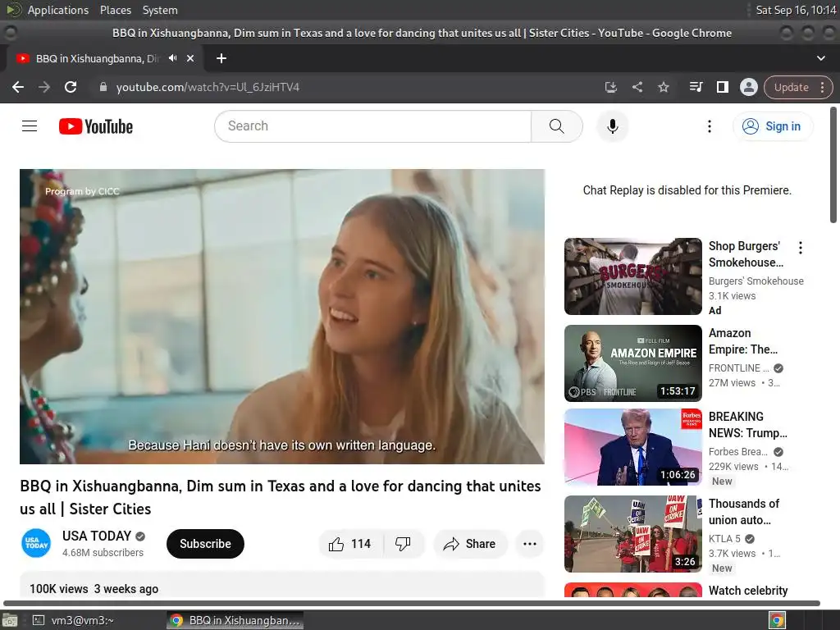This screenshot has width=840, height=630.
Task: Open Thousands of union auto video thumbnail
Action: (632, 534)
